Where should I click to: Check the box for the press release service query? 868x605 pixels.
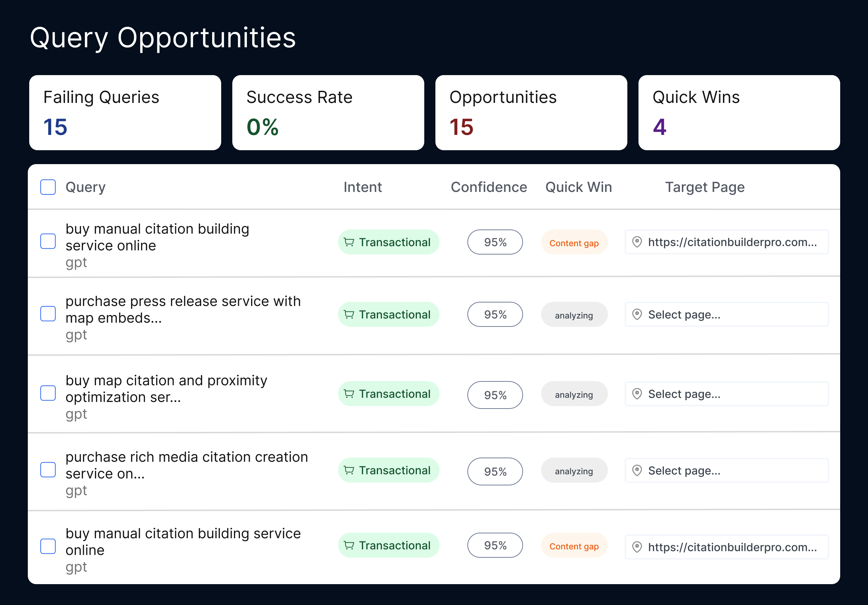click(x=48, y=314)
